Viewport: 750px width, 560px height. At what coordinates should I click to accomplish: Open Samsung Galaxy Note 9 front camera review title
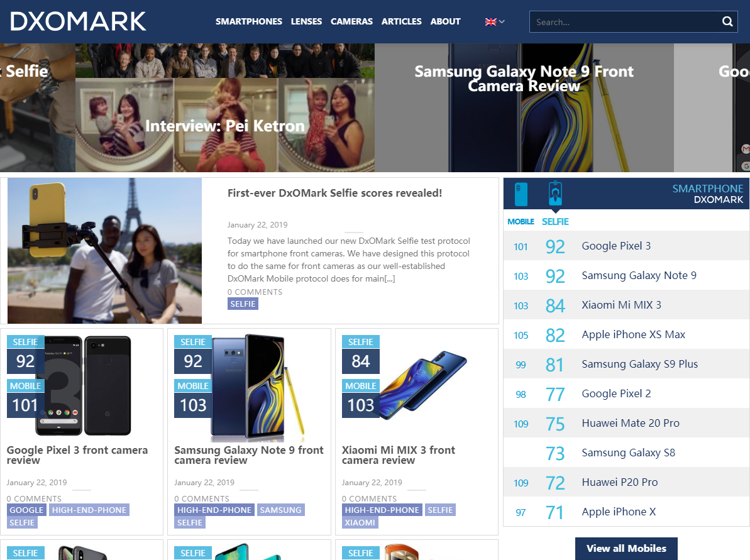(249, 455)
